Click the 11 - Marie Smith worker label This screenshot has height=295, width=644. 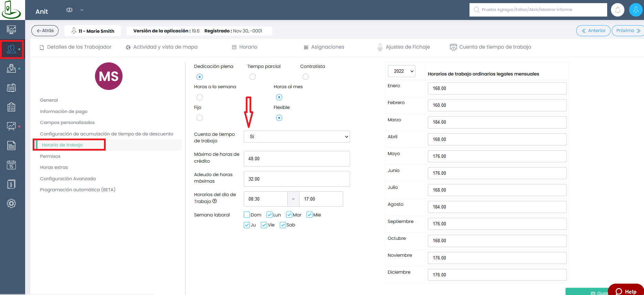tap(93, 31)
